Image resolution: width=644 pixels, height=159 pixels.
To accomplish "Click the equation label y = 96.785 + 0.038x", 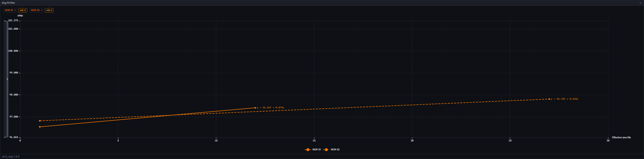I will [x=565, y=99].
